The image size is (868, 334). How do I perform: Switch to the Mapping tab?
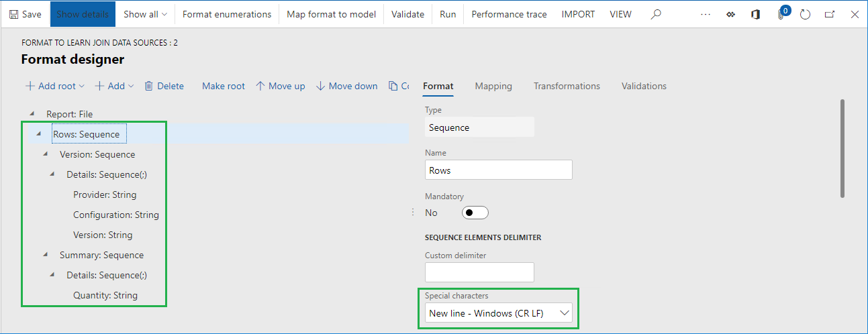coord(493,86)
